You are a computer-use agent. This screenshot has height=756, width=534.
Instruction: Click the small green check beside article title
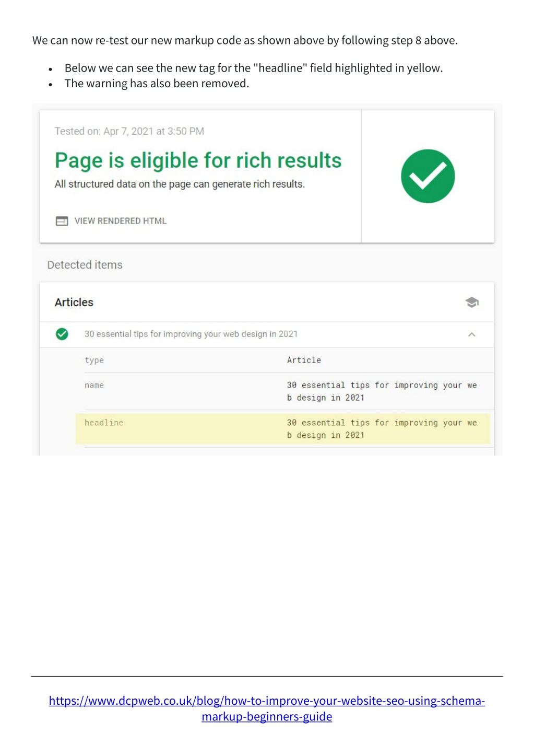(x=62, y=334)
